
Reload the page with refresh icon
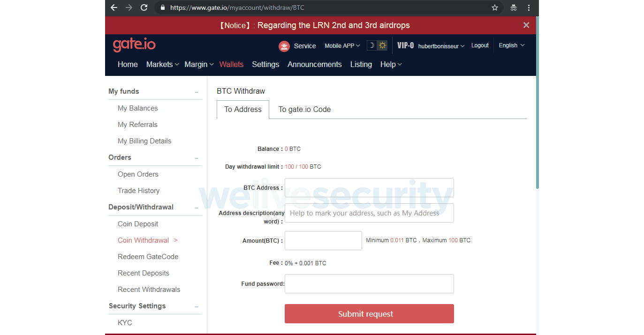[144, 7]
